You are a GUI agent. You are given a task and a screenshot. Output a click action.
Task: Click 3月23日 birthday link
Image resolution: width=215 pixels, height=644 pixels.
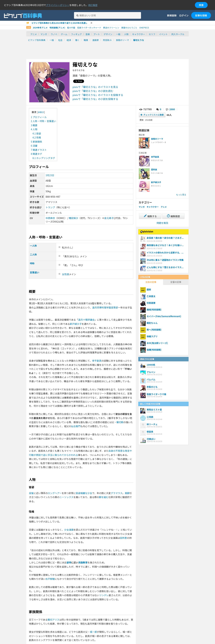coord(50,176)
